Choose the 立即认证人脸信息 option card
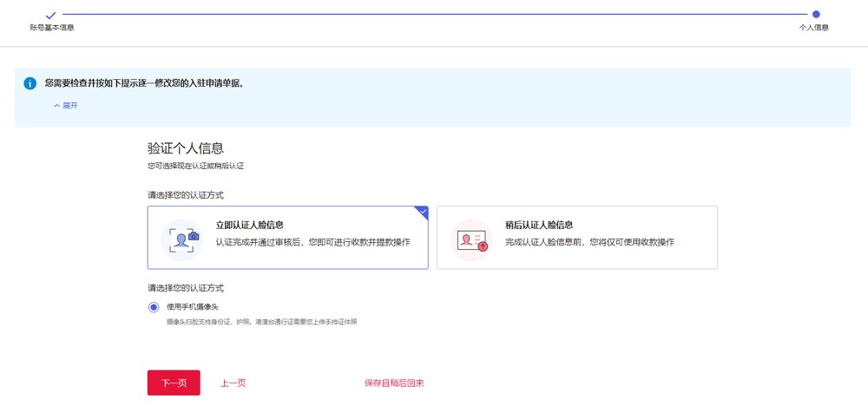Viewport: 868px width, 406px height. pos(288,238)
